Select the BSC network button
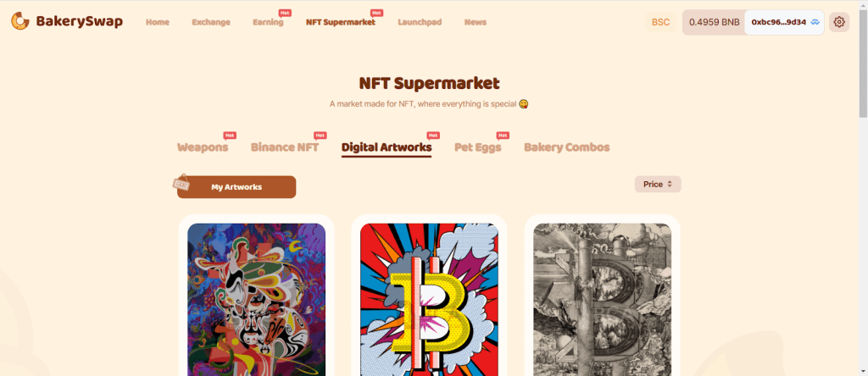Viewport: 868px width, 376px height. click(x=661, y=22)
